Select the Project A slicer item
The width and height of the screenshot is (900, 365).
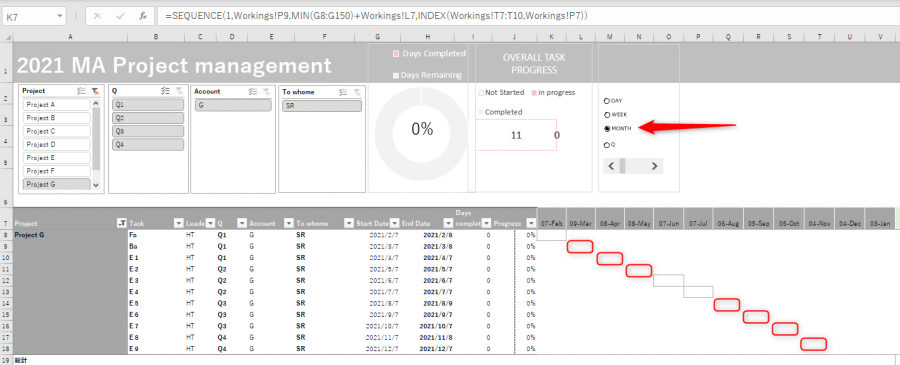pyautogui.click(x=56, y=104)
